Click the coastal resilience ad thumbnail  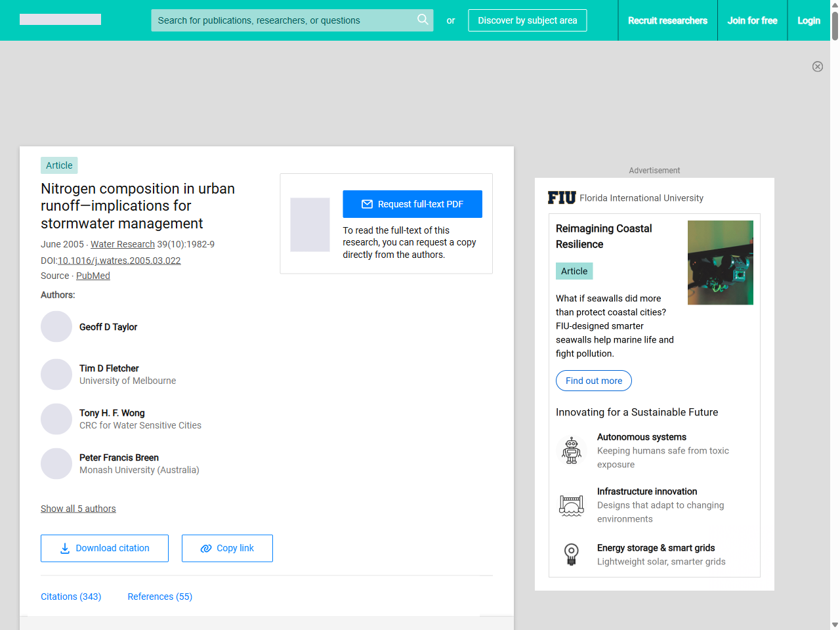(720, 262)
